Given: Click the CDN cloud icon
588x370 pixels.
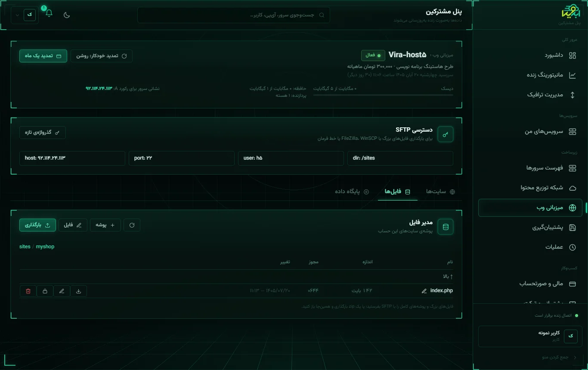Looking at the screenshot, I should (x=573, y=188).
